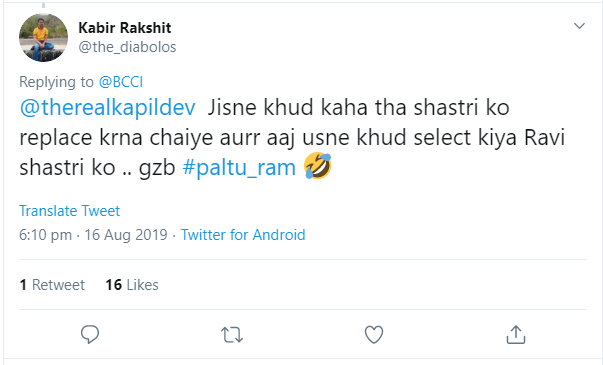603x365 pixels.
Task: View the 16 Likes list
Action: click(x=132, y=285)
